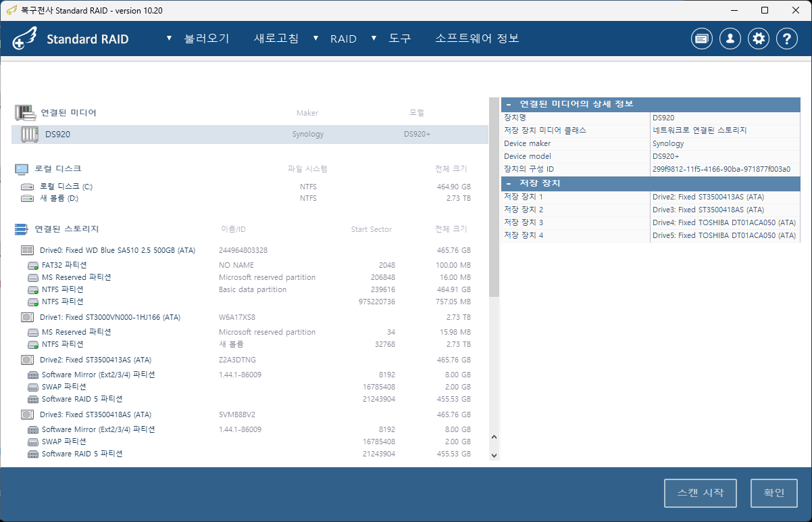Image resolution: width=812 pixels, height=522 pixels.
Task: Open the log/message window icon in header
Action: [x=702, y=39]
